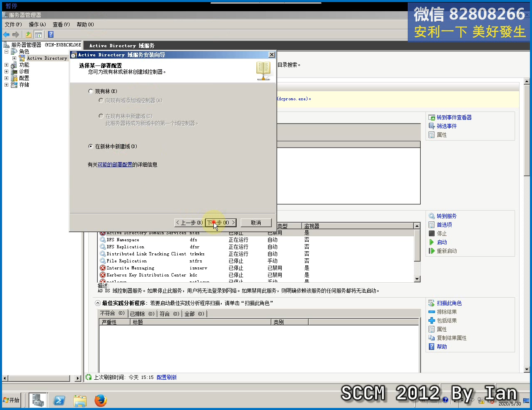The width and height of the screenshot is (532, 410).
Task: Select 向现有域添加域控制器(A) radio option
Action: (101, 100)
